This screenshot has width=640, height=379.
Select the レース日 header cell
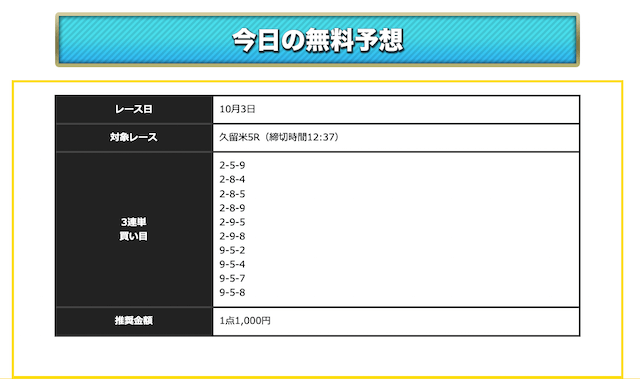(x=134, y=109)
